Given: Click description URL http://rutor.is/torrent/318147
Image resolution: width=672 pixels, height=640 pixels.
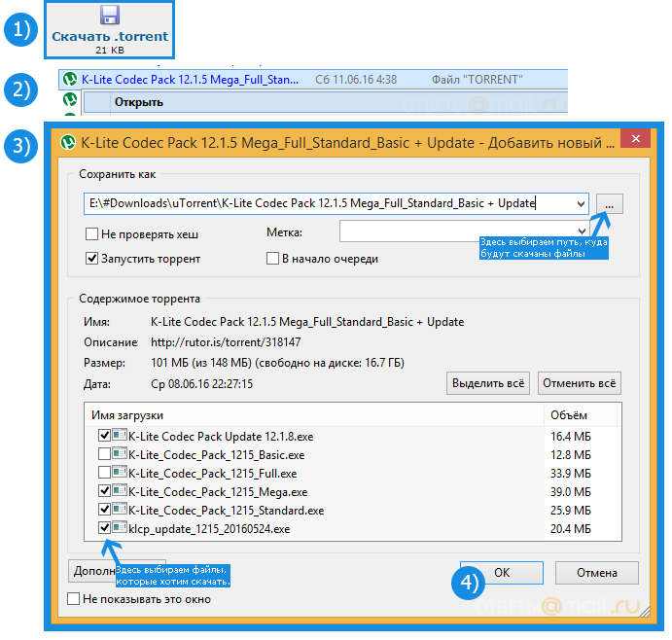Looking at the screenshot, I should point(226,342).
